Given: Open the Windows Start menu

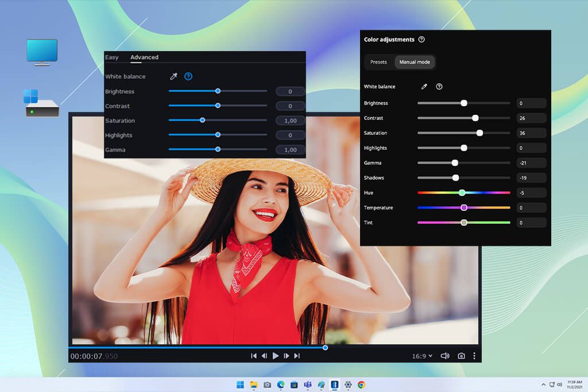Looking at the screenshot, I should (241, 385).
